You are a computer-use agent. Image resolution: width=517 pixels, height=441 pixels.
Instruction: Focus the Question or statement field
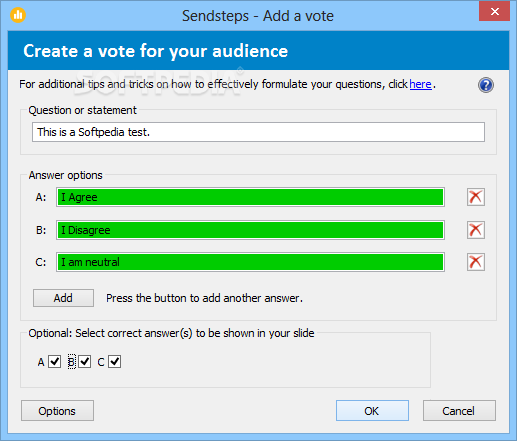tap(258, 132)
